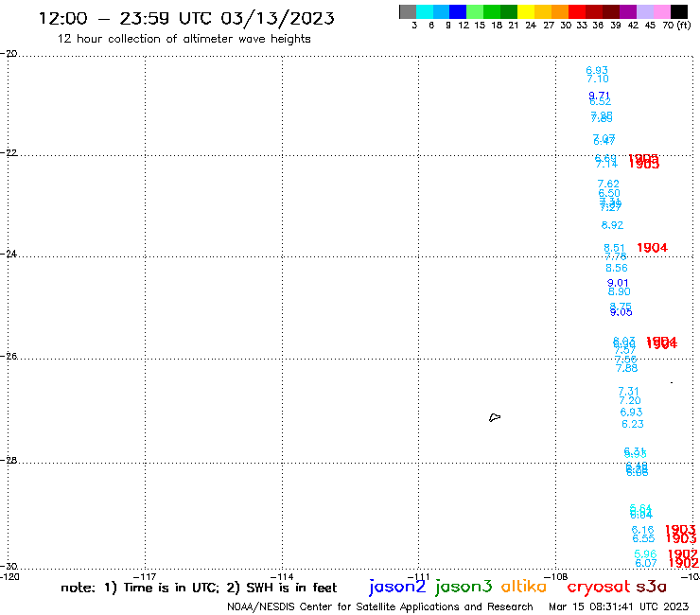The height and width of the screenshot is (615, 700).
Task: Select the 'jason2' satellite label
Action: (397, 587)
